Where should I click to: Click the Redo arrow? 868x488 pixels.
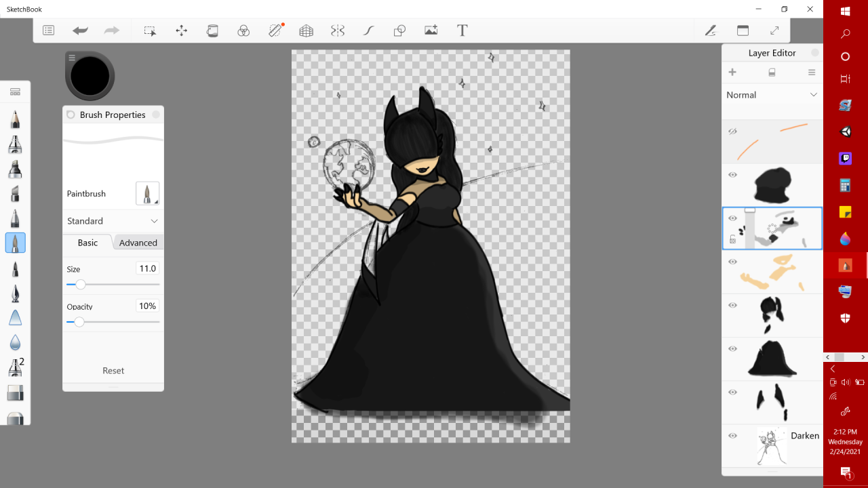[x=111, y=30]
